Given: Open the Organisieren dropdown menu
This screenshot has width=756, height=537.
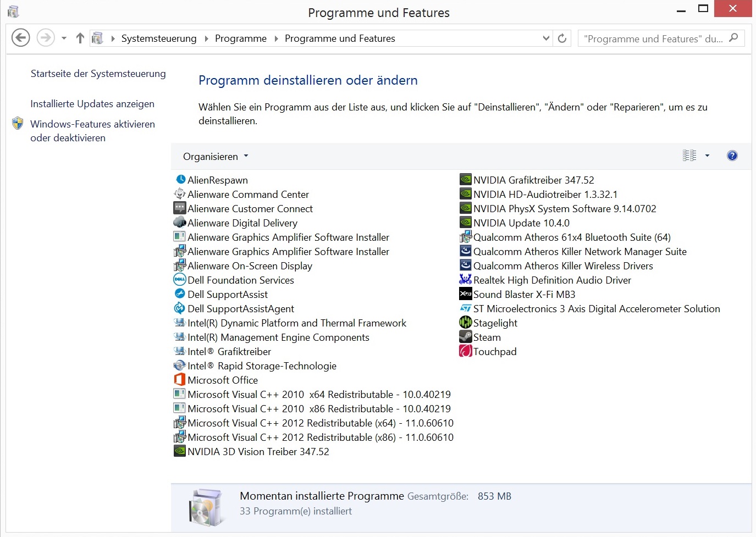Looking at the screenshot, I should tap(216, 157).
